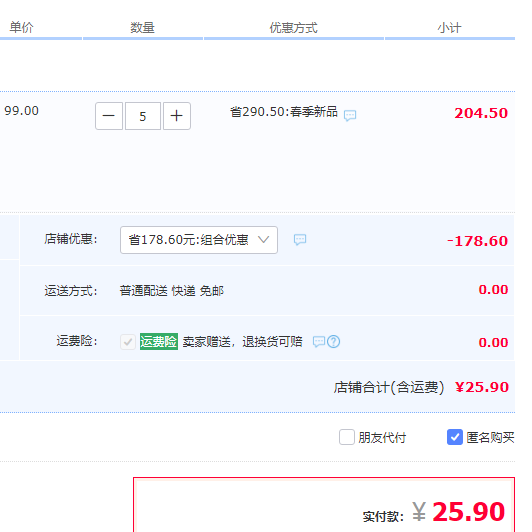Open the comment bubble icon after 退换货可赔

click(319, 342)
